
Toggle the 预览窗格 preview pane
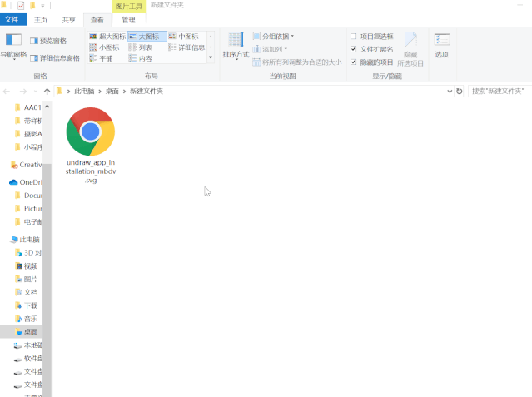point(48,41)
